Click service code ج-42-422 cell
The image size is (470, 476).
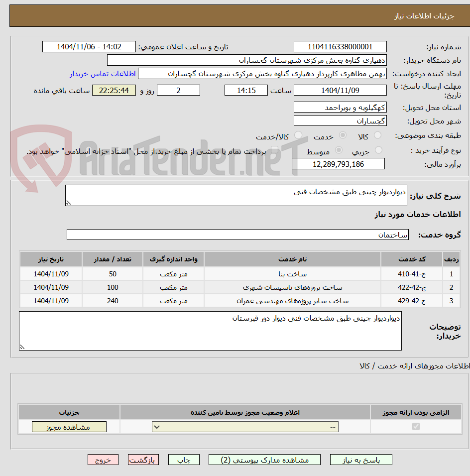coord(411,287)
